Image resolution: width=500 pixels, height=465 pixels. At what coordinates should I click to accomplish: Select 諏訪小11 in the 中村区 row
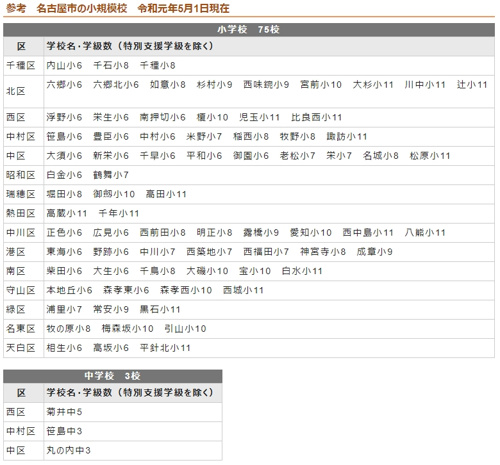point(347,137)
